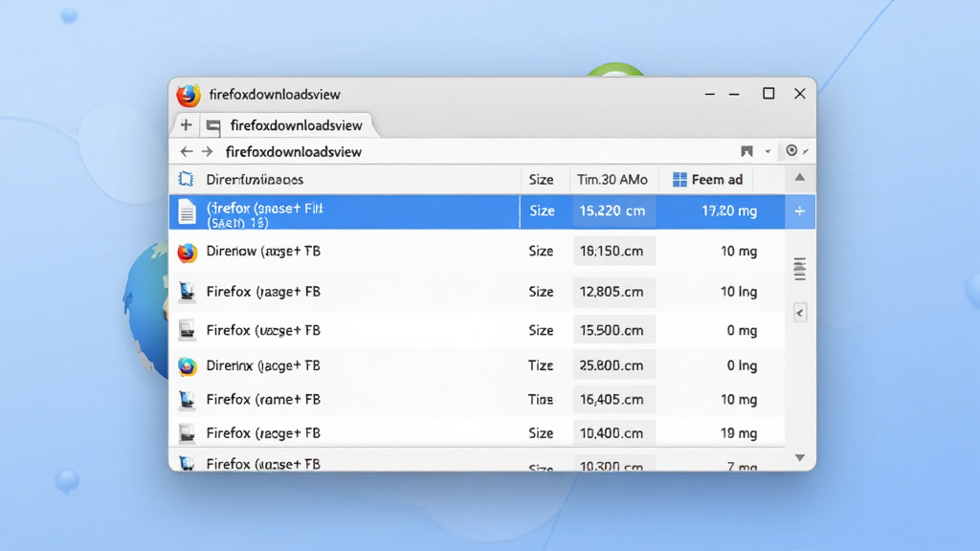Click the 25,800.cm cell
Screen dimensions: 980x551
613,365
